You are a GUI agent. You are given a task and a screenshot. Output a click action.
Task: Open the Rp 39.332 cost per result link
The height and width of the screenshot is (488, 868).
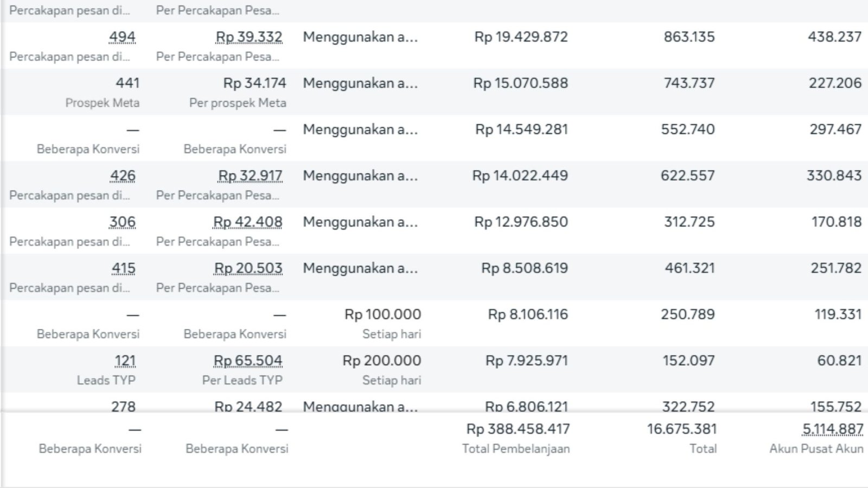(x=249, y=37)
